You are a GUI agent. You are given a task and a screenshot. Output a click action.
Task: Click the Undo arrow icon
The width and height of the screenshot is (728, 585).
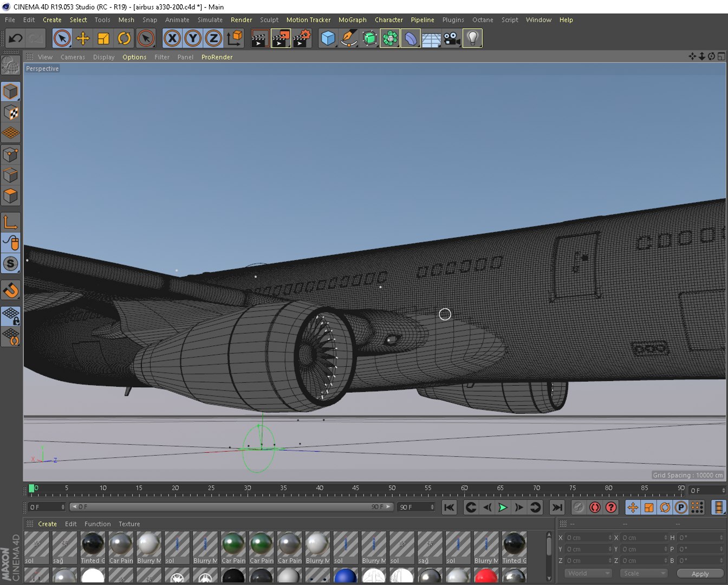[x=15, y=38]
